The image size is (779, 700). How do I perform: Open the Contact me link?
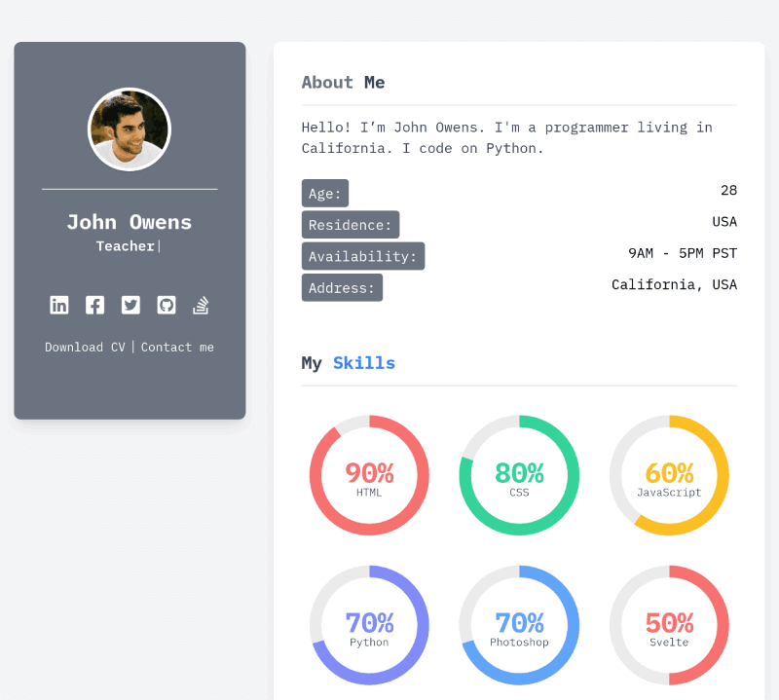pyautogui.click(x=177, y=347)
